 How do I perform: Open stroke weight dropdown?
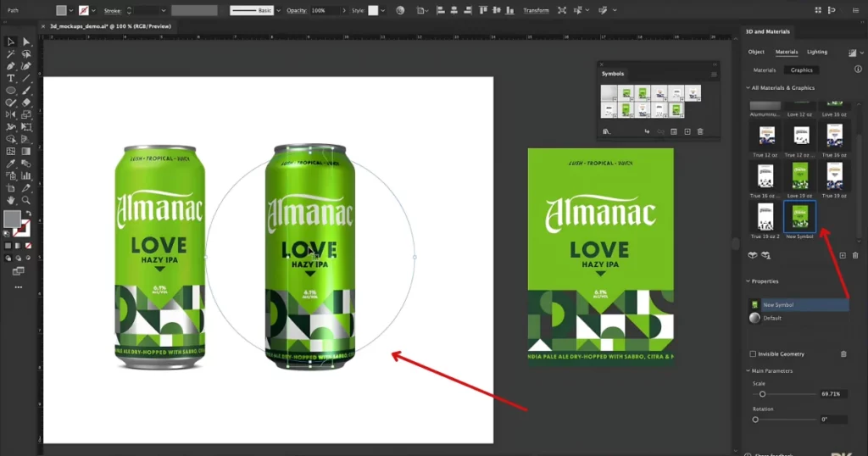point(164,10)
